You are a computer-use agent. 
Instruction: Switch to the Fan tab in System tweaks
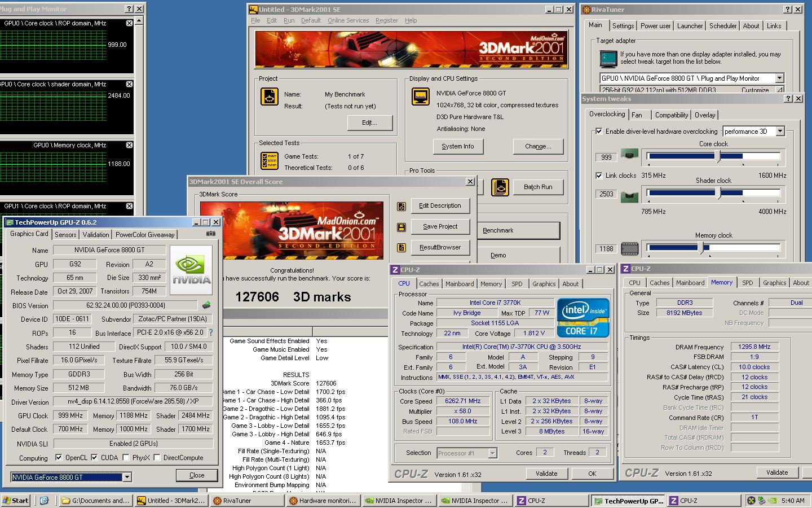pos(637,115)
